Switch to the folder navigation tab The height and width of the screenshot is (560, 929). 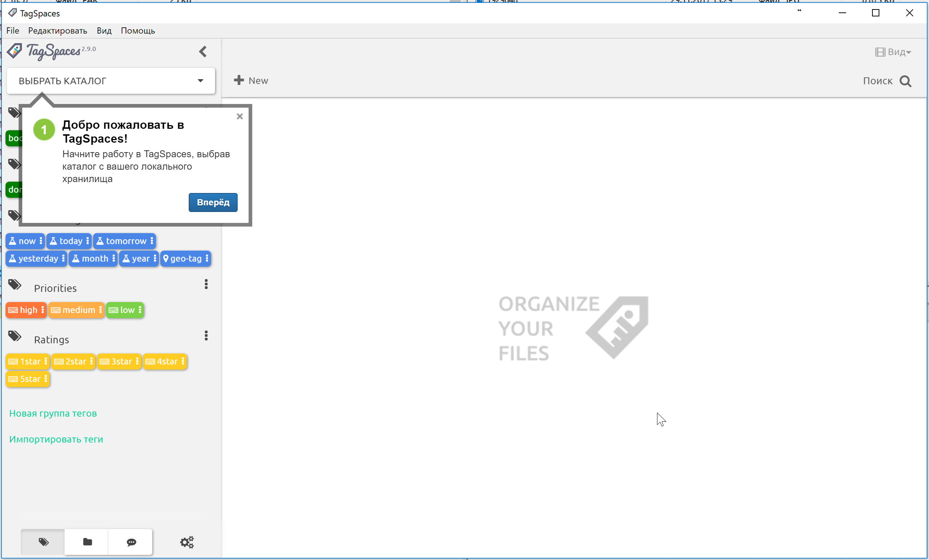pos(87,542)
